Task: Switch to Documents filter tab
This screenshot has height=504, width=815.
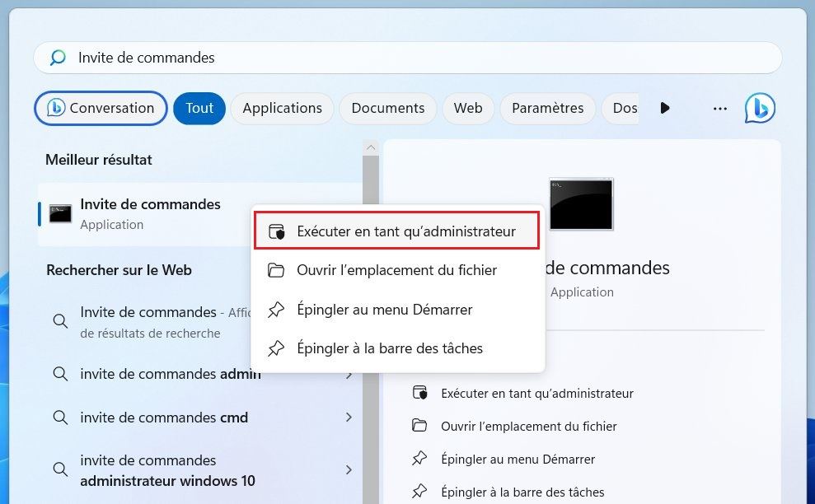Action: [x=388, y=108]
